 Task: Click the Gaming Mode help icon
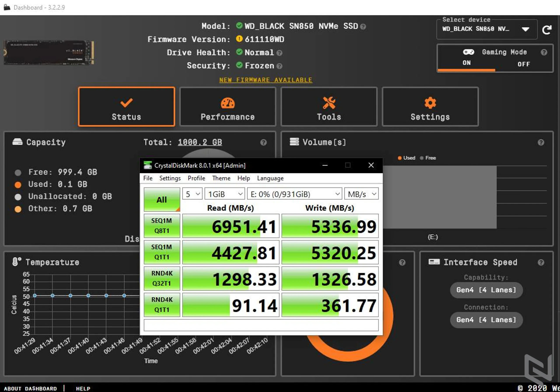click(544, 52)
